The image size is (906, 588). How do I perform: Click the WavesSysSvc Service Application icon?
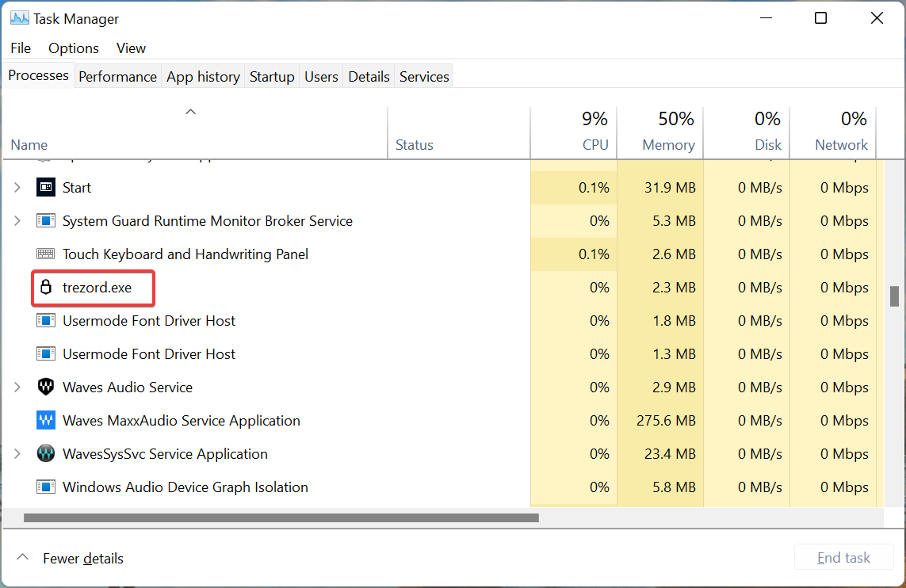(x=46, y=453)
